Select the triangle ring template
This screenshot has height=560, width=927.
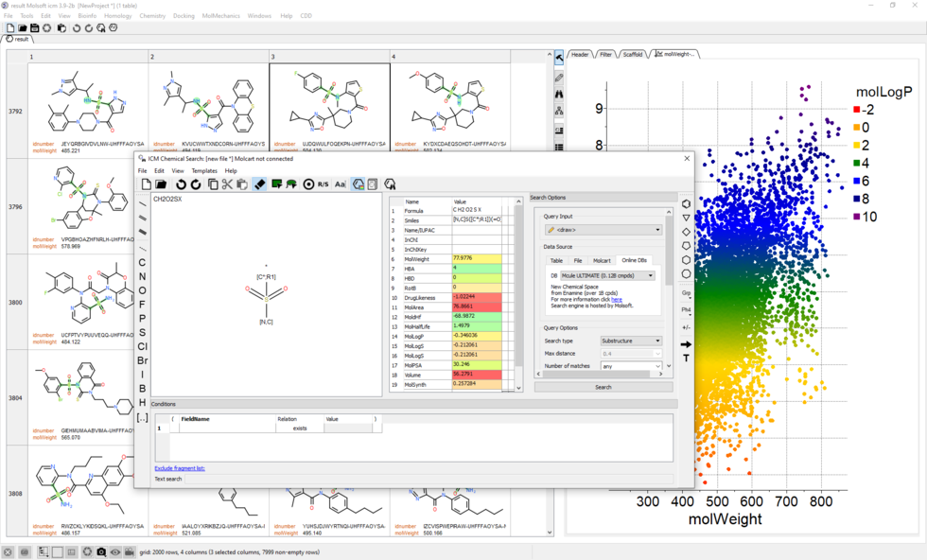coord(686,219)
